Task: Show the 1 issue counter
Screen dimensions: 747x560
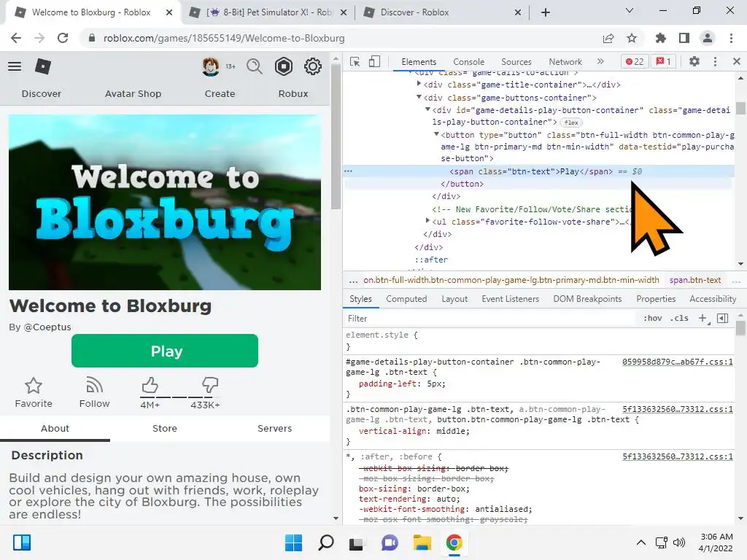Action: tap(664, 61)
